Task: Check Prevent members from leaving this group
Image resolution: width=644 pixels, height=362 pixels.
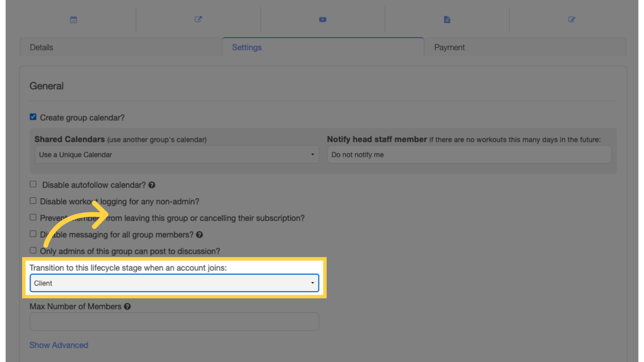Action: tap(33, 217)
